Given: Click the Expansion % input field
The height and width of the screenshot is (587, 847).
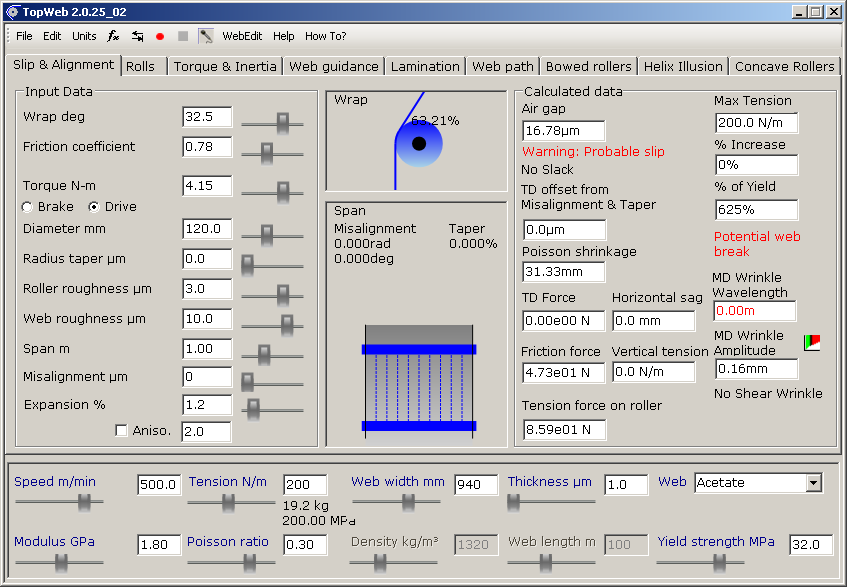Looking at the screenshot, I should point(207,405).
